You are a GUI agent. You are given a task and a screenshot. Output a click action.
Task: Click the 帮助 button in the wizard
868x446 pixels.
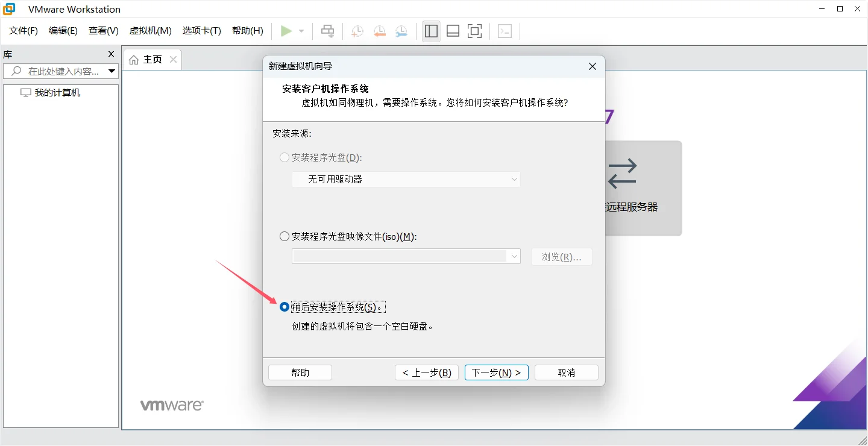click(x=300, y=372)
